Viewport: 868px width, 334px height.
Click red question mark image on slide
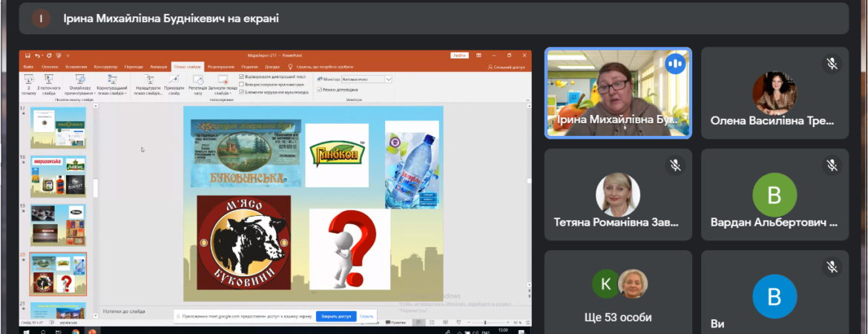coord(350,249)
